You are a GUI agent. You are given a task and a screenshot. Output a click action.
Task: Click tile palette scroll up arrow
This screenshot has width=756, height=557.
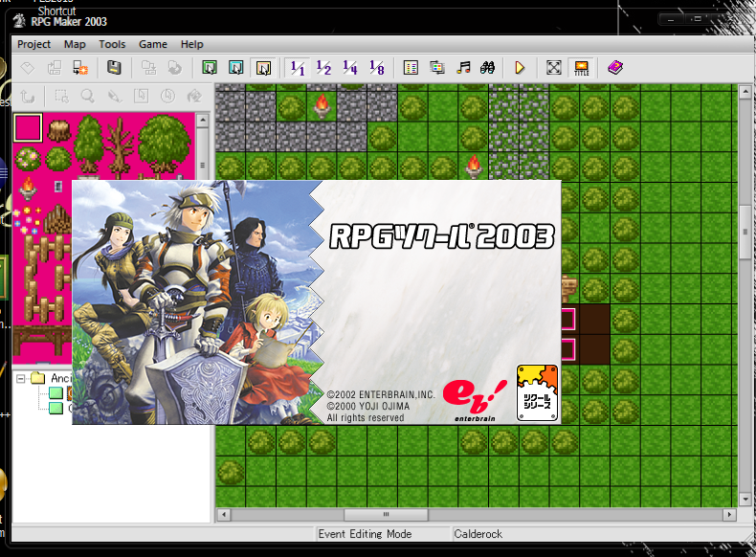point(203,120)
